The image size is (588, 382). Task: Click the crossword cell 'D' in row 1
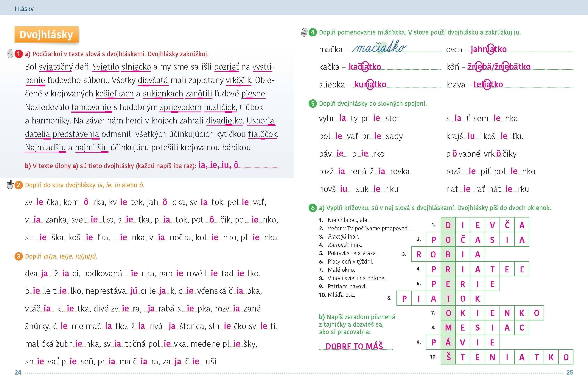click(448, 225)
